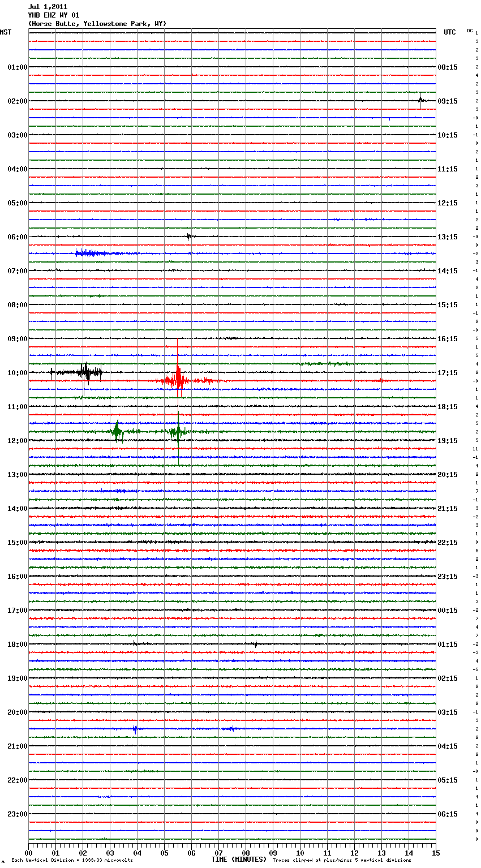Click the '02:00' MST time label
This screenshot has height=868, width=481.
[x=18, y=101]
